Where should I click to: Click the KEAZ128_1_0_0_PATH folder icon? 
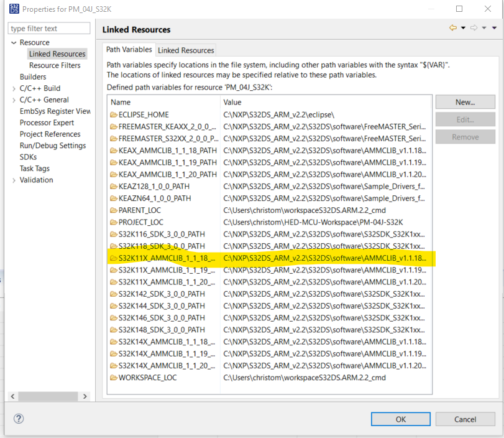(x=114, y=186)
